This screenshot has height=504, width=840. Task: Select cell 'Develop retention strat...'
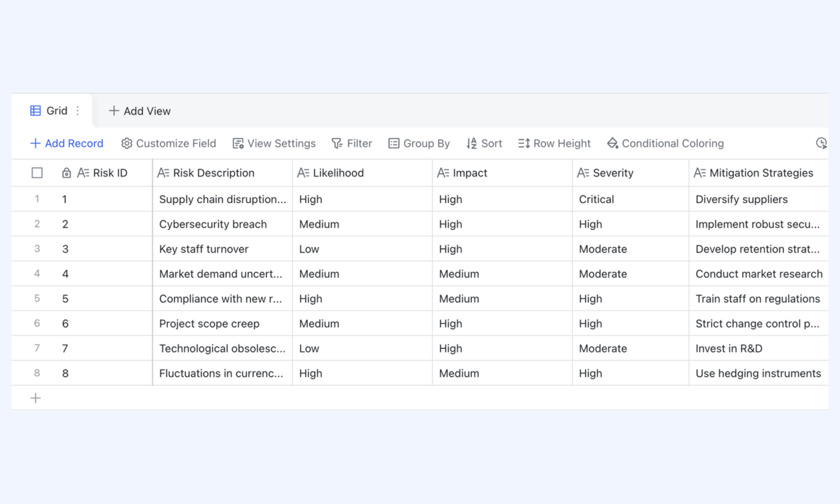[759, 249]
